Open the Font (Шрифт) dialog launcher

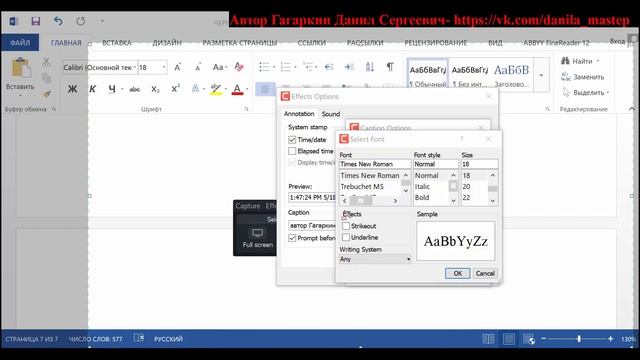pos(246,109)
